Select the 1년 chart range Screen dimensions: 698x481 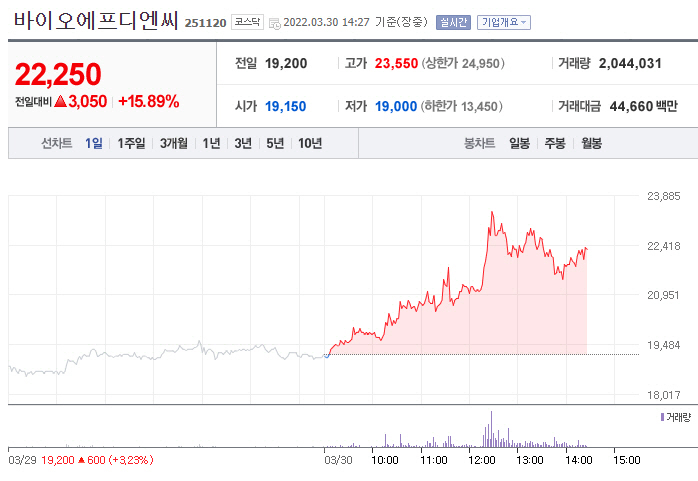coord(211,143)
